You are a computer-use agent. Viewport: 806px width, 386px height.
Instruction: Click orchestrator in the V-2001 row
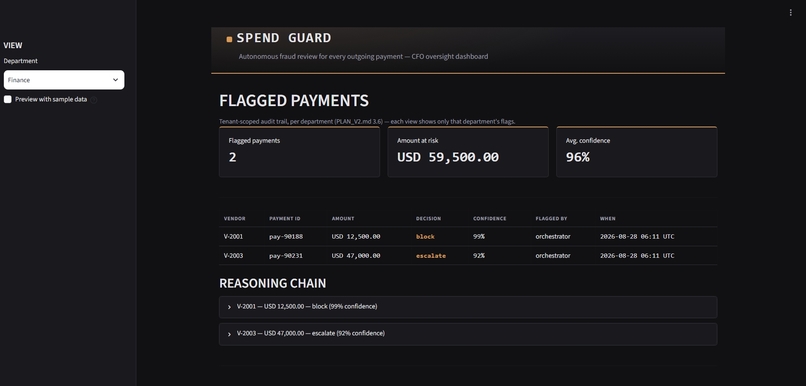(553, 236)
